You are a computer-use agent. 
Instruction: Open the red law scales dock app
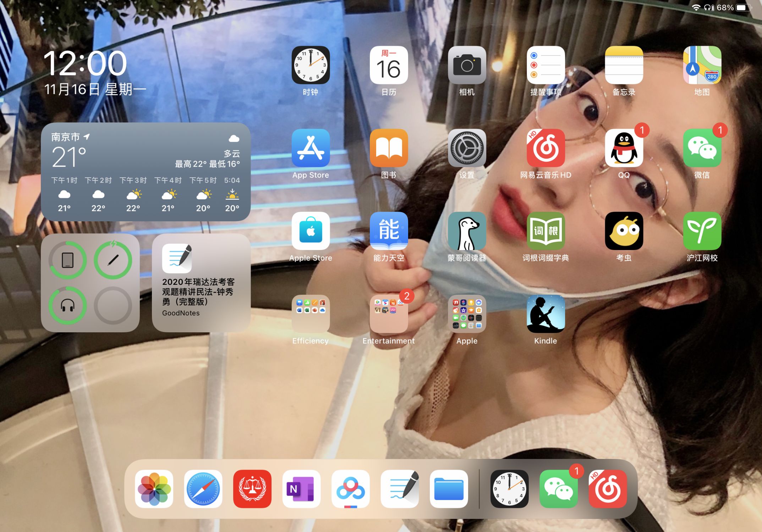point(252,489)
